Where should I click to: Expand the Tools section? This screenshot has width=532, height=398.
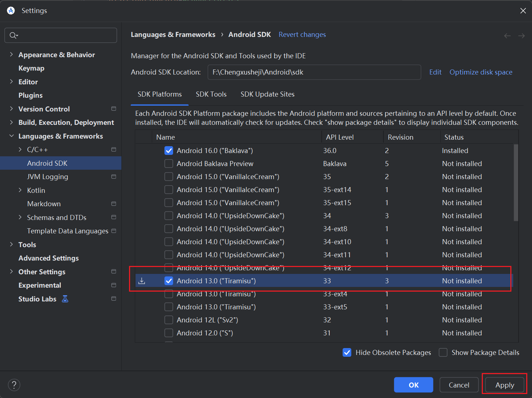(x=11, y=244)
